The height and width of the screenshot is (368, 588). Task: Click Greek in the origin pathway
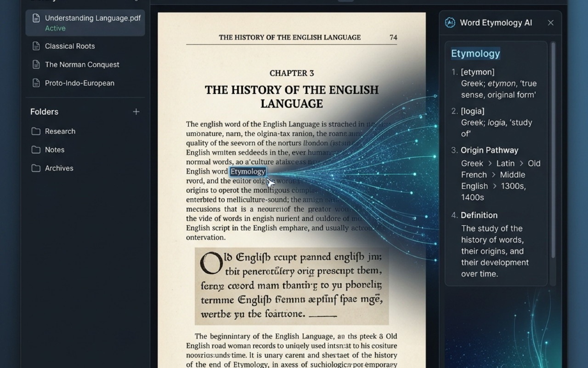(x=472, y=163)
